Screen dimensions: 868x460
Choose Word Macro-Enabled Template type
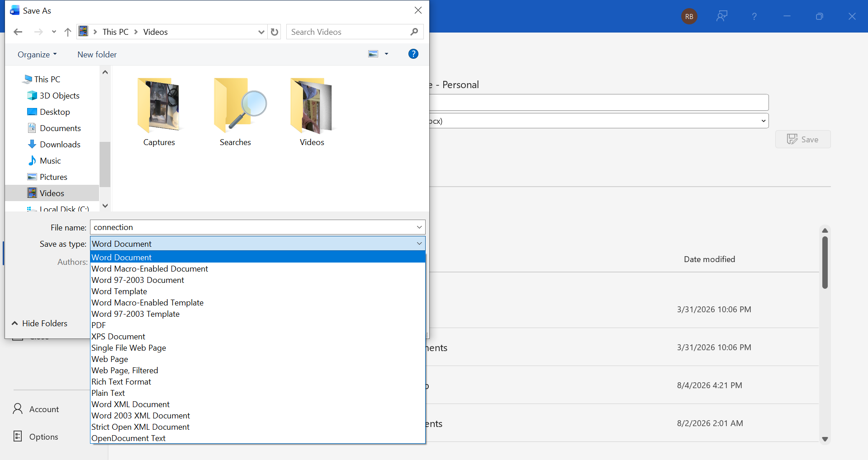pos(258,303)
